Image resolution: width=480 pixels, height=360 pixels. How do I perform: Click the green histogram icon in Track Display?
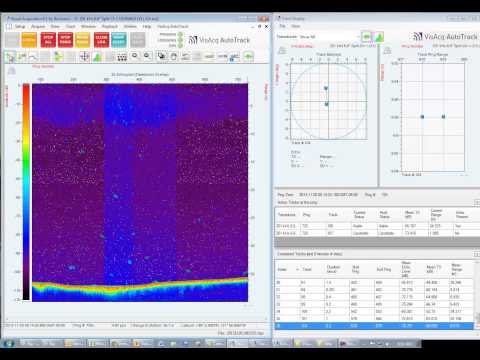[x=379, y=36]
